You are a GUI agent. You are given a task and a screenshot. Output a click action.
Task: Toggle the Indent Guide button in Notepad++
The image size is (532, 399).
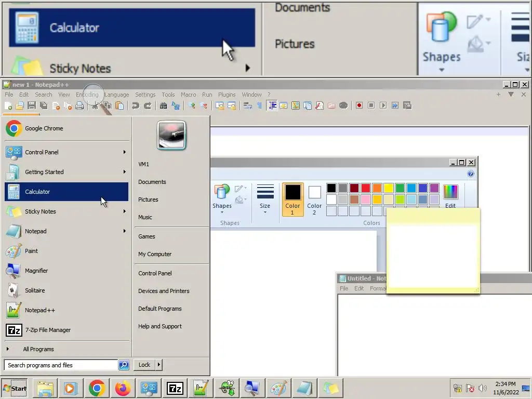272,105
